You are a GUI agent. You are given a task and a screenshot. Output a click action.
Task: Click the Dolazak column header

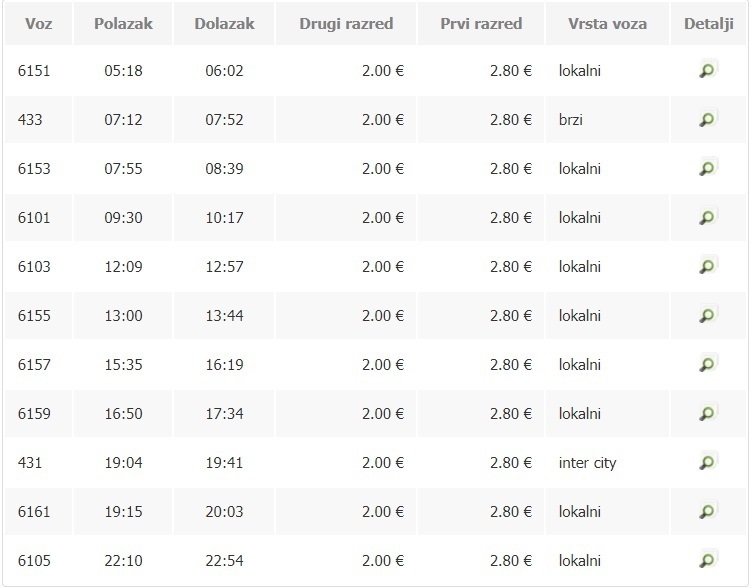224,23
